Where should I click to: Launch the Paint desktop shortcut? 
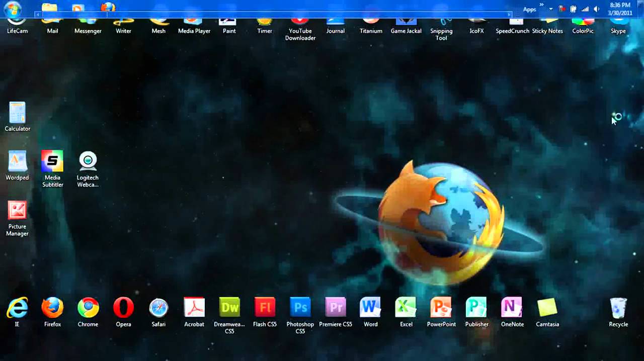(x=229, y=27)
